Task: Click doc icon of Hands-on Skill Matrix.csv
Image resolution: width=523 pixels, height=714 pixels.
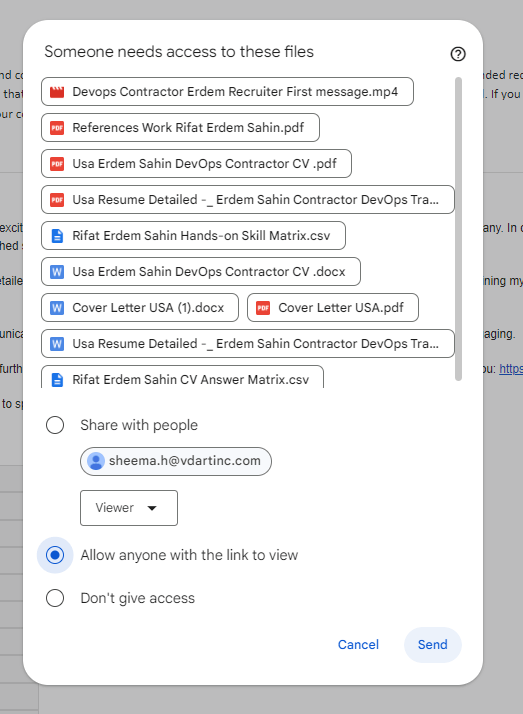Action: [x=57, y=236]
